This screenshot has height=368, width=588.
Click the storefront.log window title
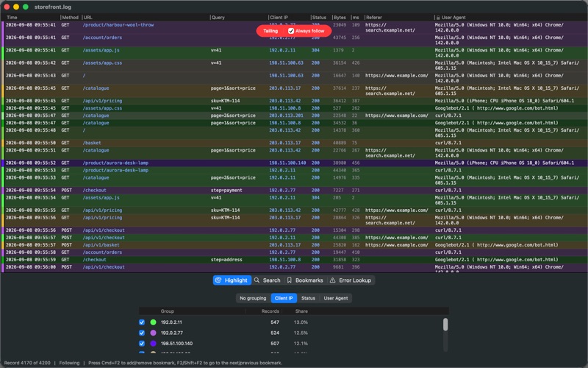click(52, 7)
